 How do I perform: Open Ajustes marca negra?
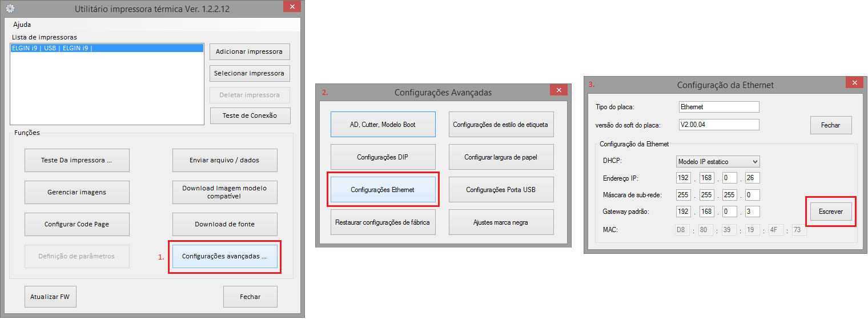501,222
